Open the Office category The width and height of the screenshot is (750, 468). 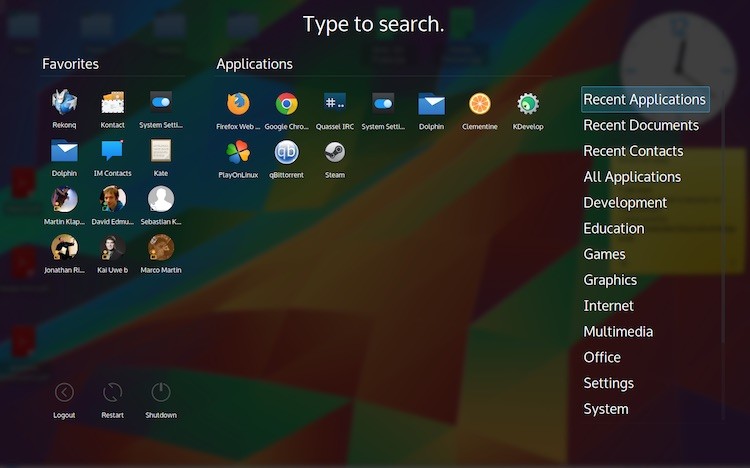pos(602,357)
